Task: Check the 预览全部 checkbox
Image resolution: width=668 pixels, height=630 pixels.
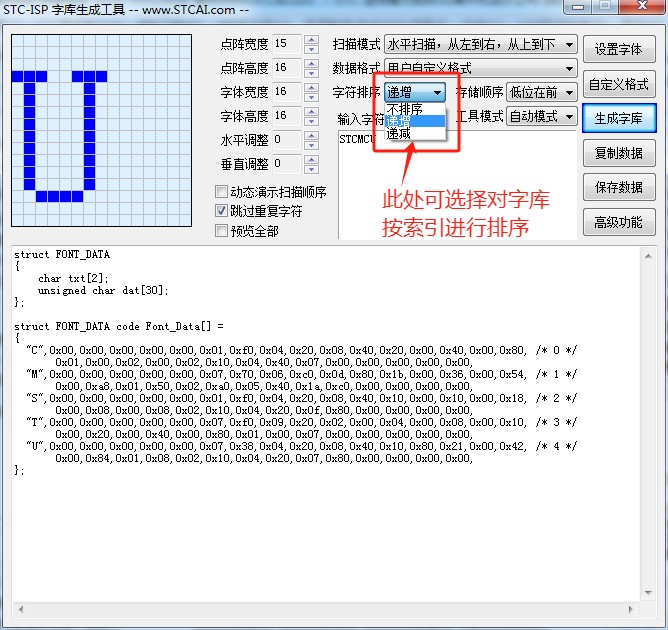Action: [x=222, y=231]
